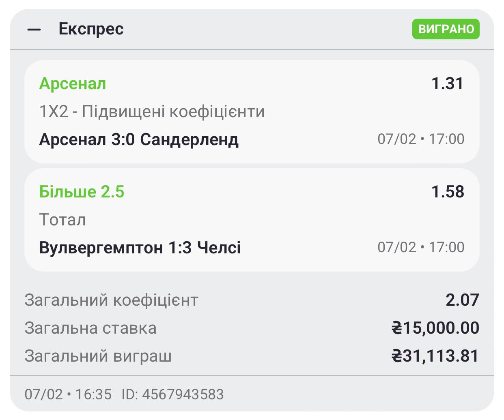Viewport: 504px width, 420px height.
Task: Click the Загальний коефіцієнт label
Action: [x=111, y=300]
